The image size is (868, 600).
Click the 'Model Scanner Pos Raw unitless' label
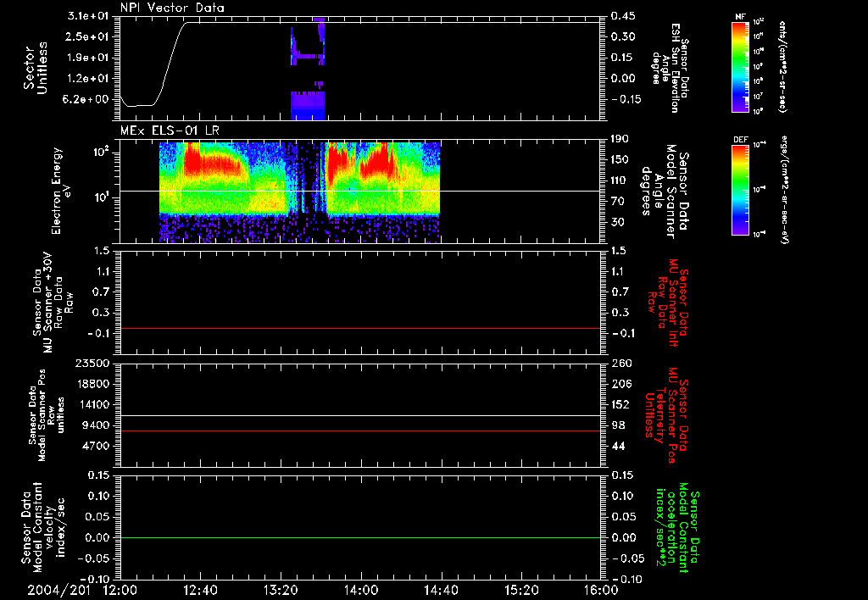coord(47,415)
